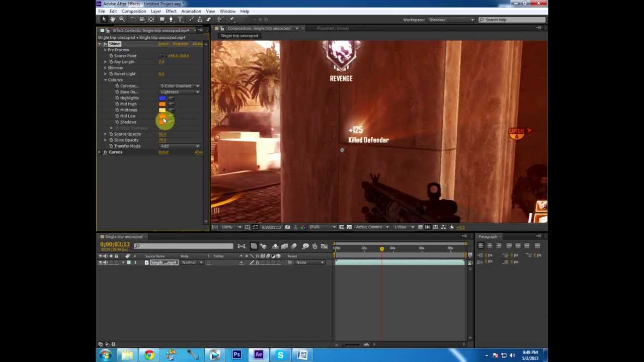The width and height of the screenshot is (644, 362).
Task: Select the Hand tool
Action: point(113,19)
